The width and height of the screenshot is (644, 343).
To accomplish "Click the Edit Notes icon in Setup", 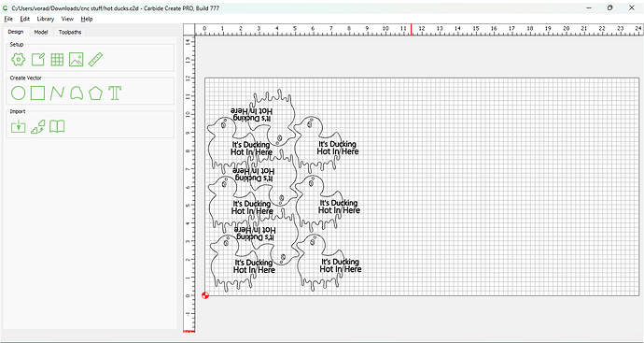I will coord(37,60).
